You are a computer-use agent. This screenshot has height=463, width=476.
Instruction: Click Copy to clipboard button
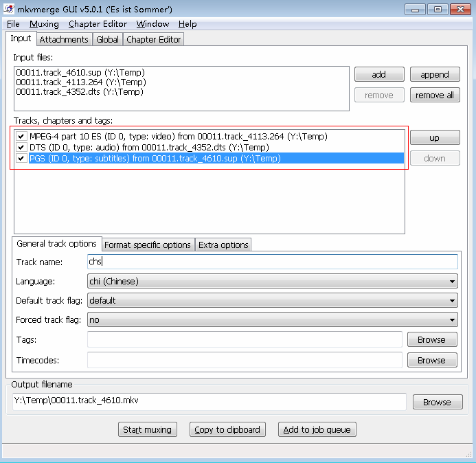click(227, 429)
